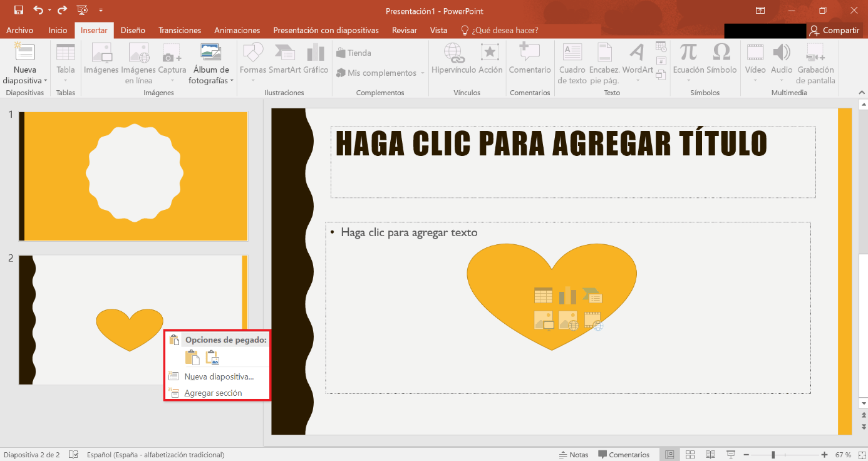Switch to the Diseño tab
Image resolution: width=868 pixels, height=461 pixels.
pos(133,30)
